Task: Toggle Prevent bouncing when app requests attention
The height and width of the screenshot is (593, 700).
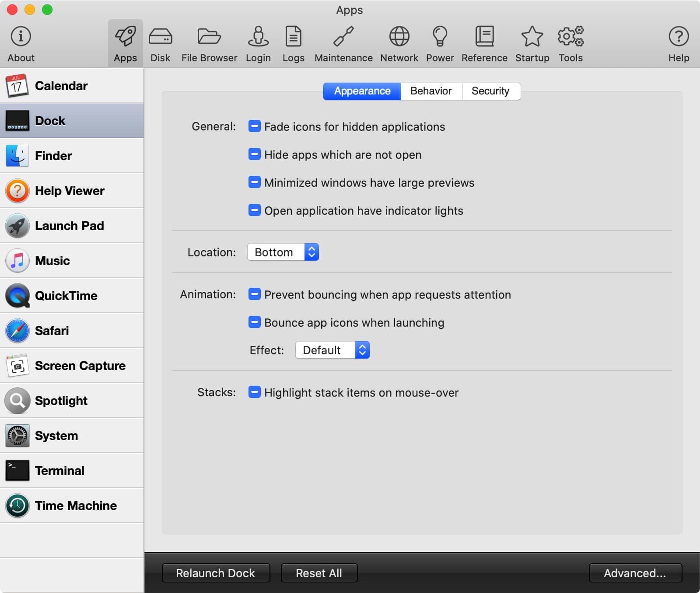Action: [255, 294]
